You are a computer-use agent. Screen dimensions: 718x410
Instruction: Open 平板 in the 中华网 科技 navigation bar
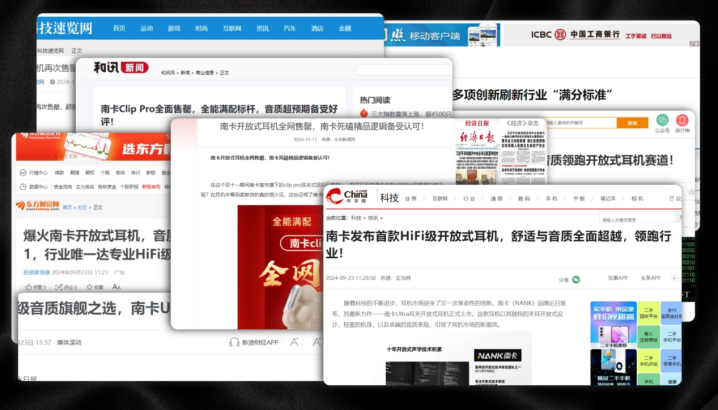(x=579, y=198)
